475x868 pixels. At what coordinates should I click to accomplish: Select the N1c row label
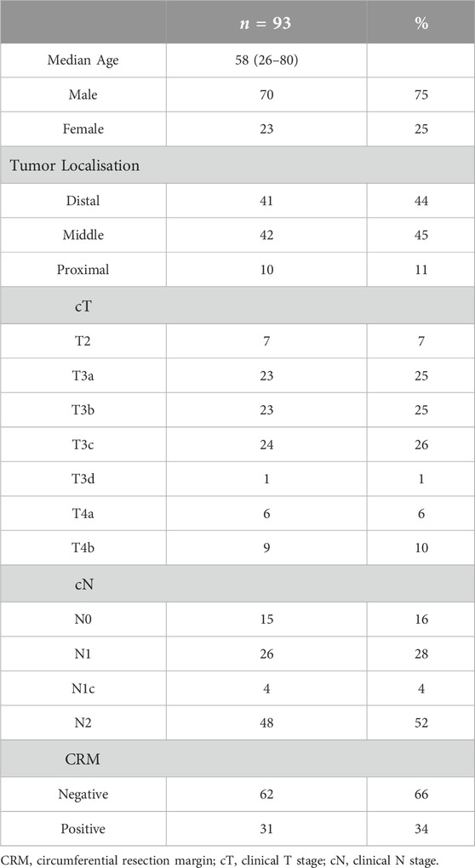83,688
